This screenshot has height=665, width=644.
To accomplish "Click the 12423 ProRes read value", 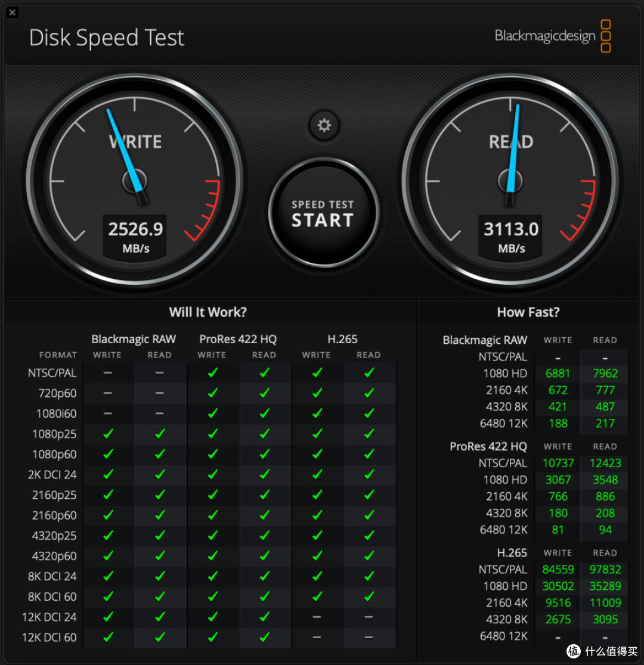I will (x=605, y=463).
